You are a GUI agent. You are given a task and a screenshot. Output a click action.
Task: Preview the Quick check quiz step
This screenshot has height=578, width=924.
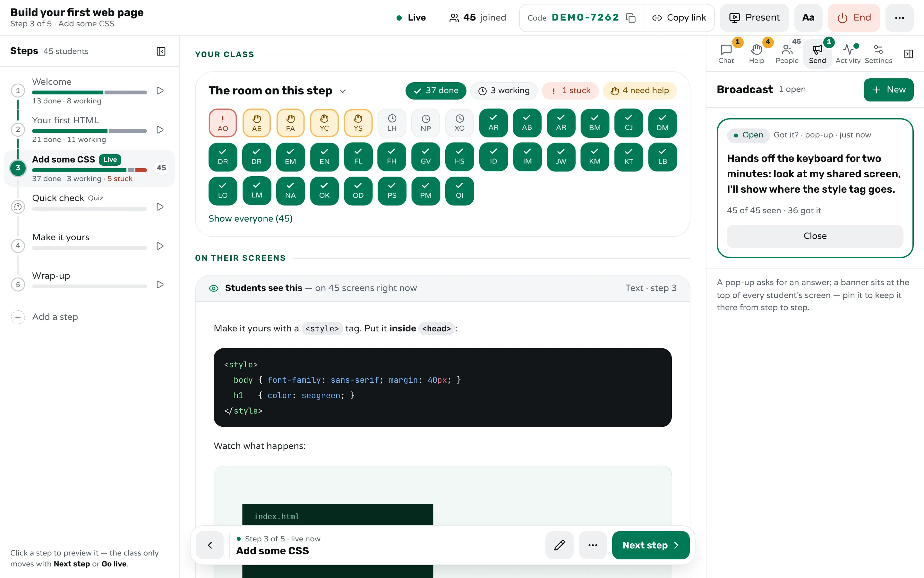coord(160,207)
